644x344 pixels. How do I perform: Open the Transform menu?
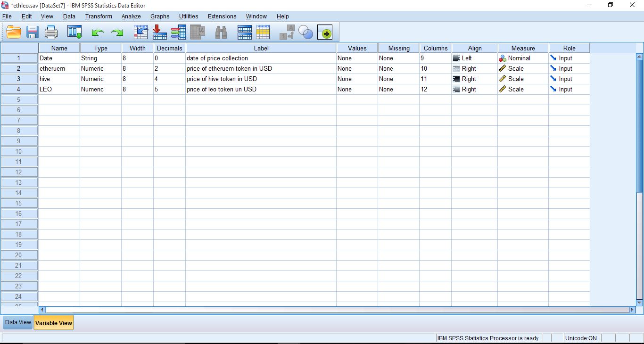point(99,16)
